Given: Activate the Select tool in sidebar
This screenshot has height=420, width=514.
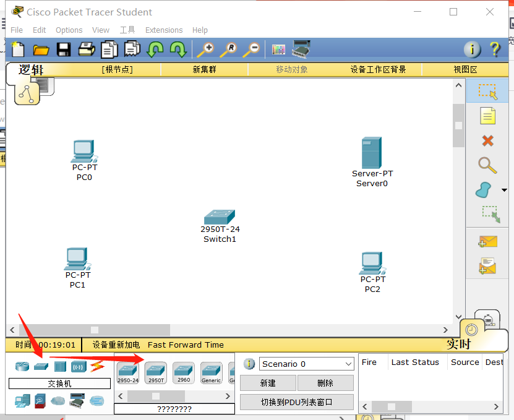Looking at the screenshot, I should (x=487, y=91).
